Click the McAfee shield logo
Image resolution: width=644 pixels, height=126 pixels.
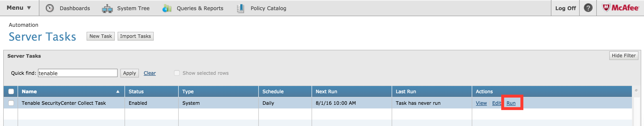pyautogui.click(x=606, y=8)
